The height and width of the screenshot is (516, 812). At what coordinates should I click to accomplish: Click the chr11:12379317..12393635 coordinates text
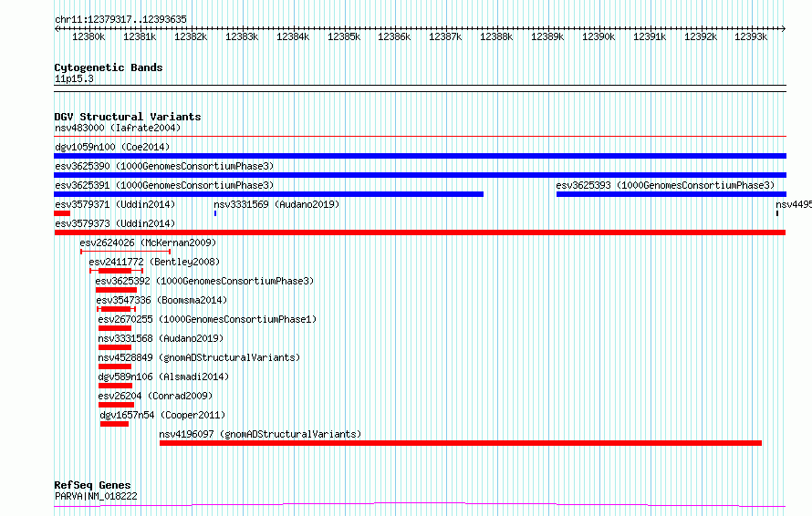[x=120, y=20]
